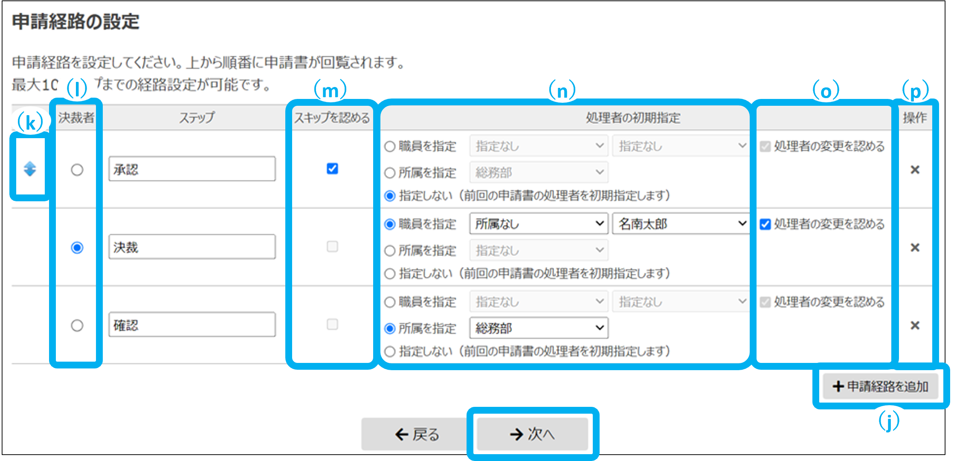The height and width of the screenshot is (461, 980).
Task: Delete the 承認 step with its X icon
Action: coord(914,170)
